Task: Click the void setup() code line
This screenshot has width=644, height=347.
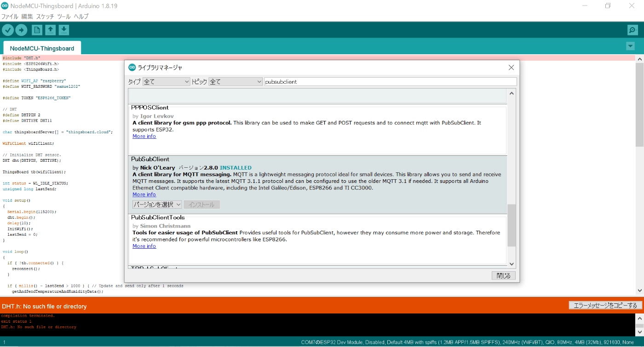Action: pos(16,200)
